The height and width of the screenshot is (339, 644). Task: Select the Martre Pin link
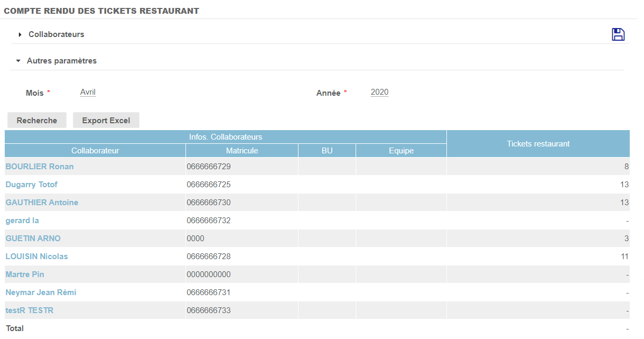coord(25,274)
